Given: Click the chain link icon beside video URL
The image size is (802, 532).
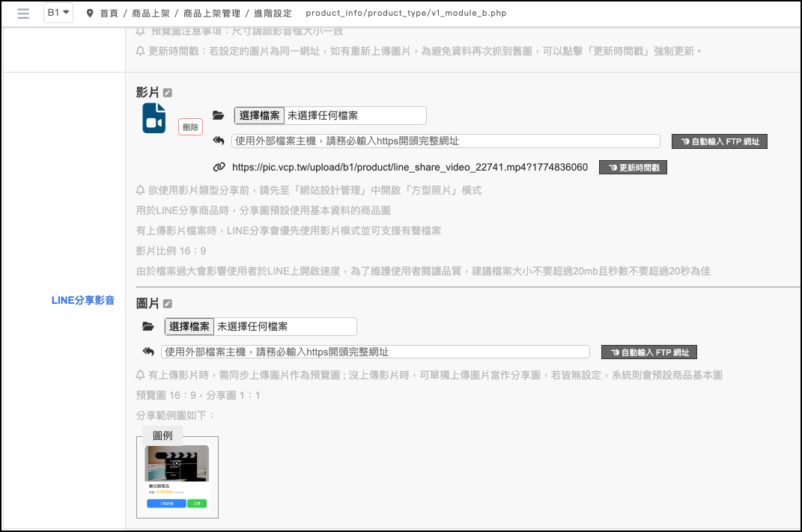Looking at the screenshot, I should (219, 167).
